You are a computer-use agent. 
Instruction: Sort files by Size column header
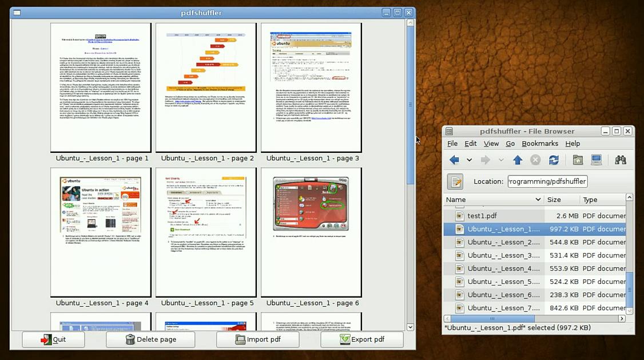tap(562, 200)
